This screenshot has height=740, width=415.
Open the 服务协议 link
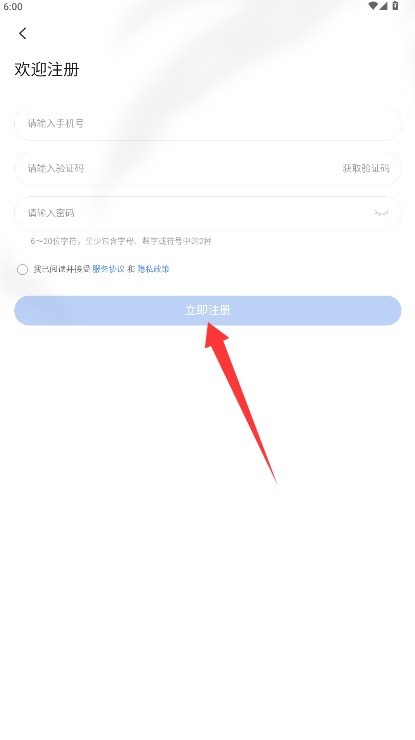point(109,269)
